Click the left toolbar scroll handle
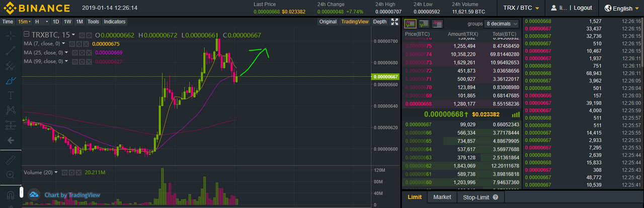Image resolution: width=644 pixels, height=208 pixels. point(22,192)
